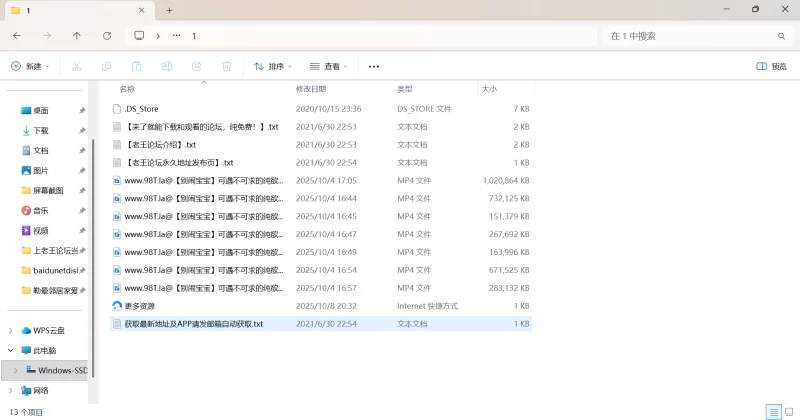Open the 排序 sort dropdown
800x420 pixels.
click(x=273, y=67)
